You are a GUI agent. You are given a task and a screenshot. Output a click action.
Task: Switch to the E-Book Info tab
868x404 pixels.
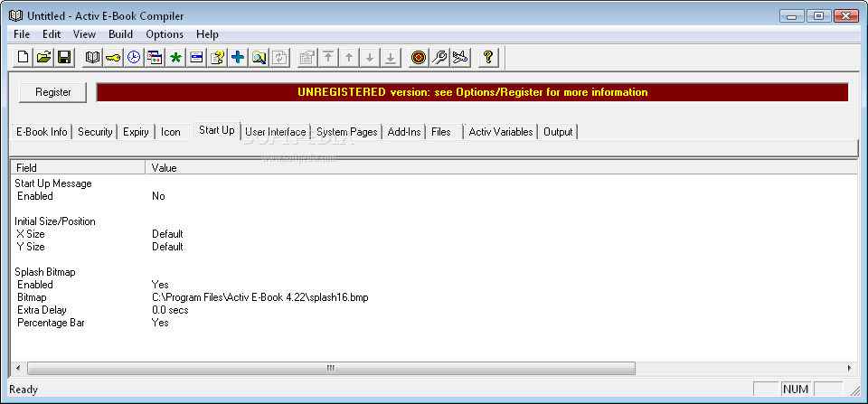[x=42, y=132]
